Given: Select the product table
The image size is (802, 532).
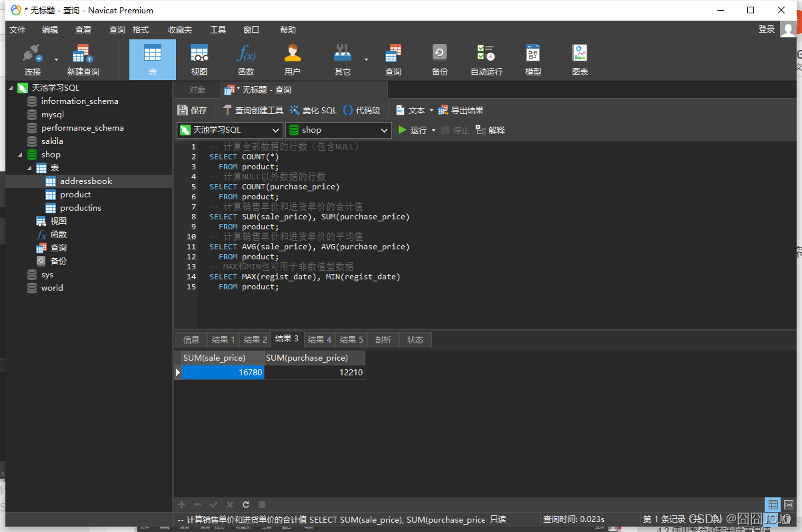Looking at the screenshot, I should pos(75,195).
